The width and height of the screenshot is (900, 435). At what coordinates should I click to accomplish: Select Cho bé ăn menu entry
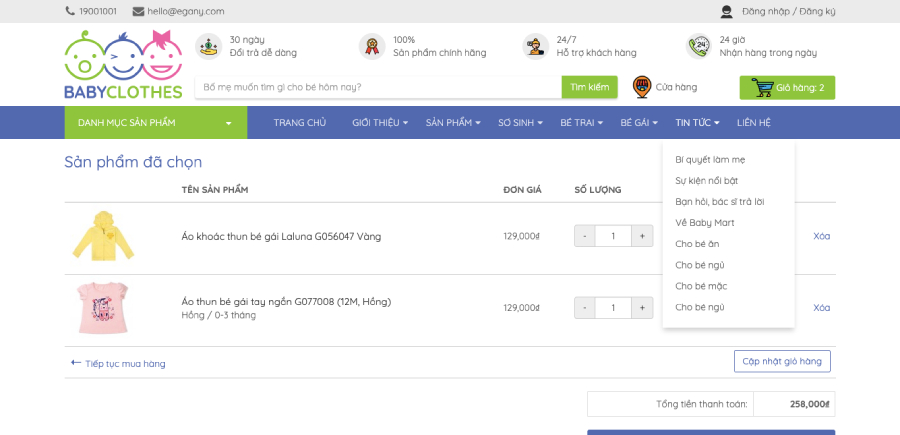pos(697,244)
